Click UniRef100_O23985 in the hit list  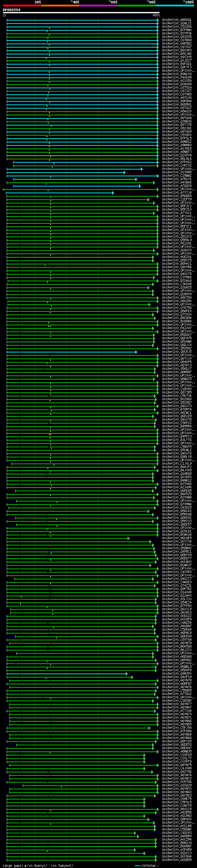tap(177, 172)
